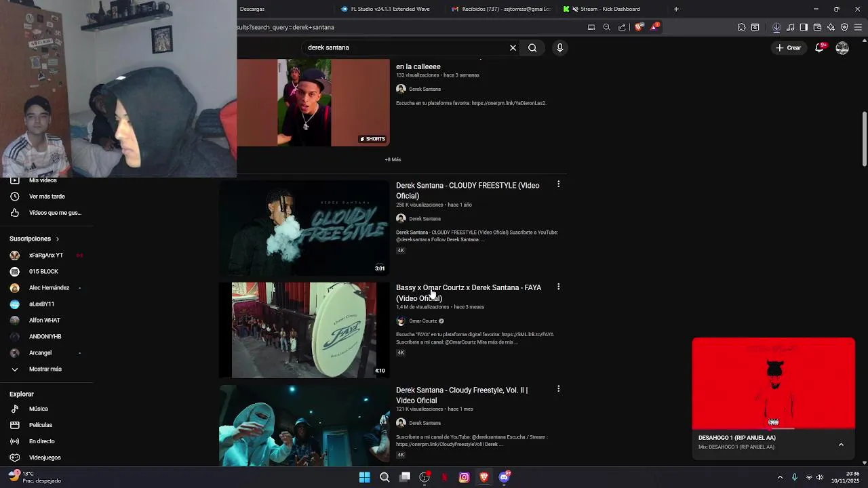Seek on the miniplayer progress bar
Screen dimensions: 868x488
coord(774,428)
